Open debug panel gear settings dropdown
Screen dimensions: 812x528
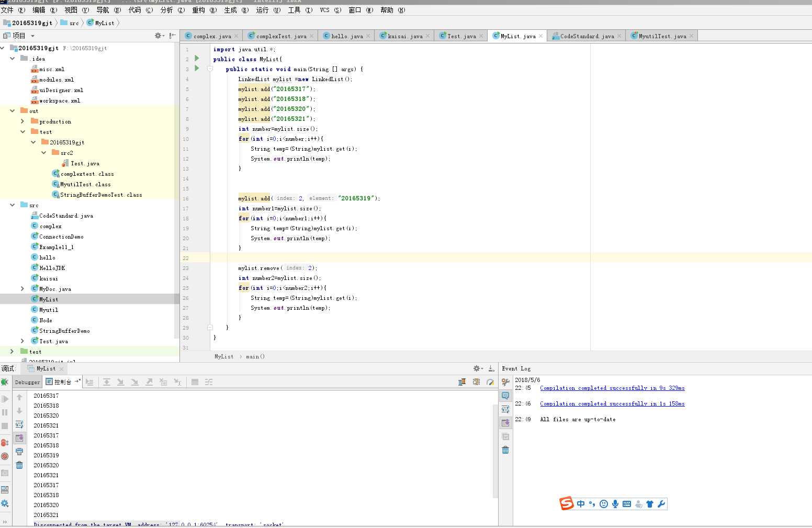478,368
